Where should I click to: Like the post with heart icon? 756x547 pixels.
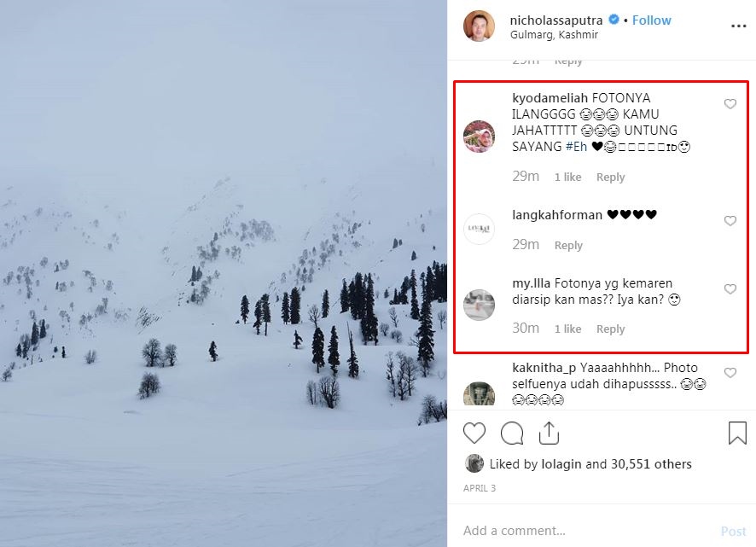point(474,434)
